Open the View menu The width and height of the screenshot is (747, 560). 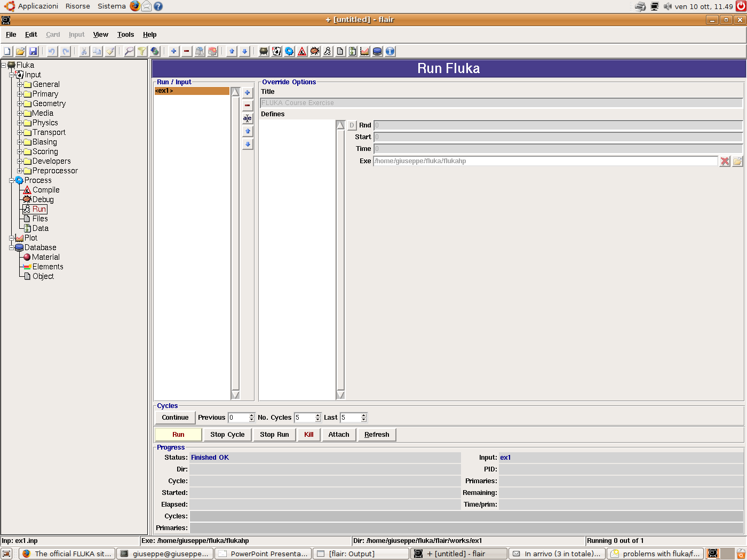pyautogui.click(x=101, y=35)
